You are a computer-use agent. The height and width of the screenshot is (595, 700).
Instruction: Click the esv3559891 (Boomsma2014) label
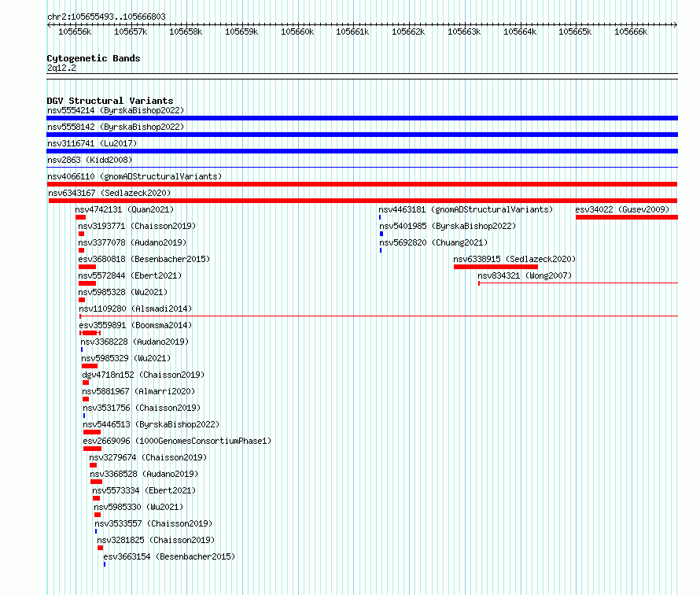135,325
